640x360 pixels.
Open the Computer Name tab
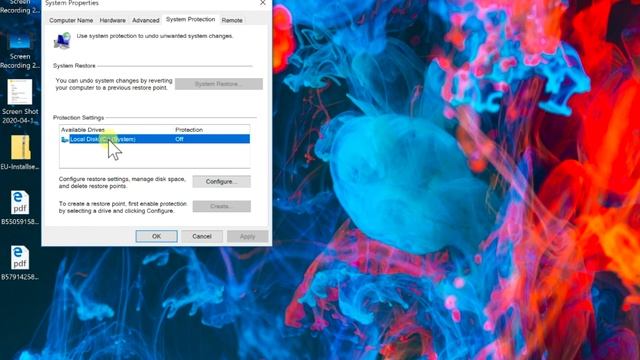tap(71, 20)
